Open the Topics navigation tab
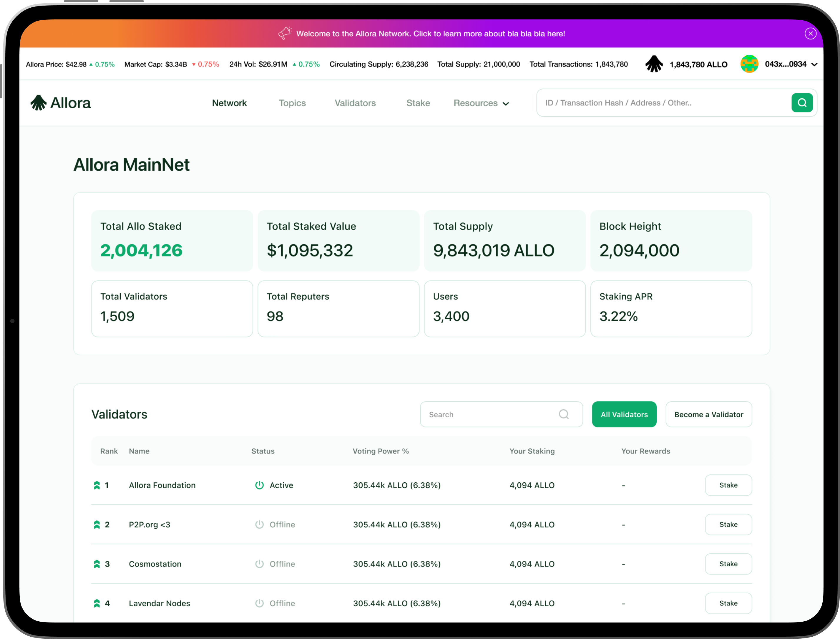The image size is (840, 639). [292, 103]
